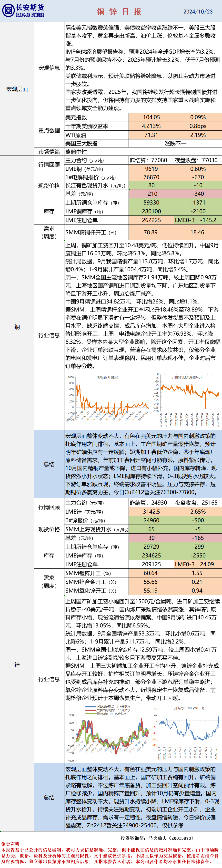Select the 上期所铜仓单库存 value 59330

pos(151,203)
